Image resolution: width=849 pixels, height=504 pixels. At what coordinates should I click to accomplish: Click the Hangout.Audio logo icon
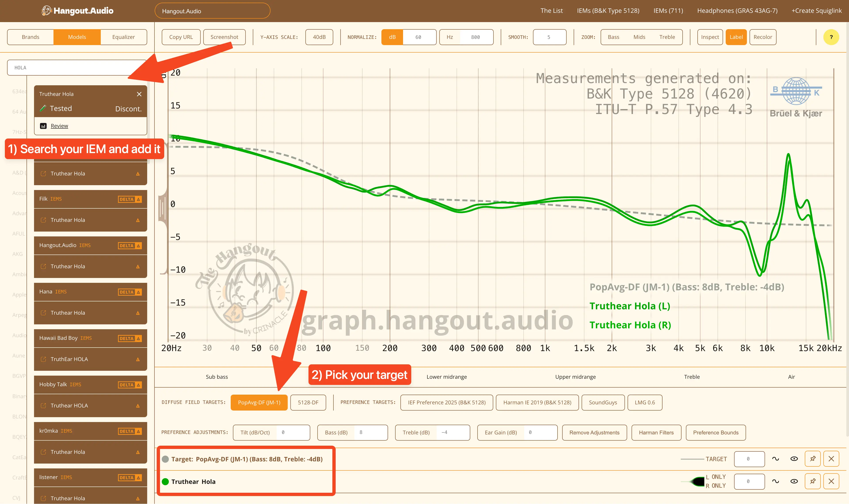(46, 11)
